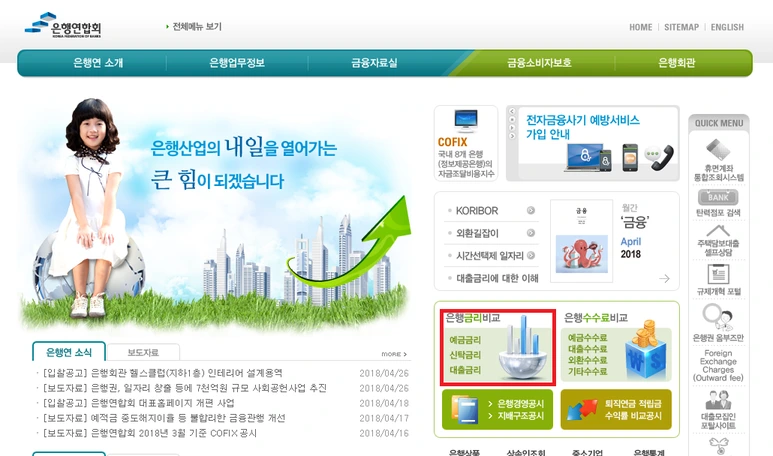This screenshot has width=773, height=456.
Task: Select the last banner slide control dot
Action: point(512,136)
